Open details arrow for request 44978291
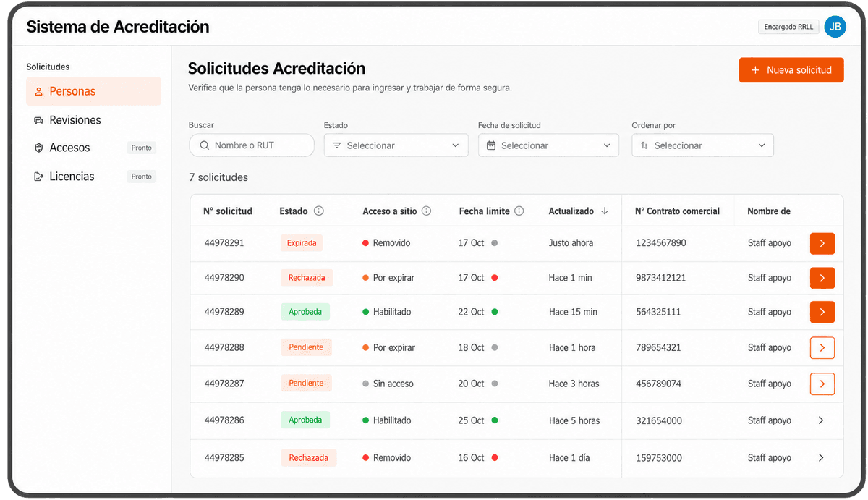Image resolution: width=868 pixels, height=500 pixels. pyautogui.click(x=822, y=243)
